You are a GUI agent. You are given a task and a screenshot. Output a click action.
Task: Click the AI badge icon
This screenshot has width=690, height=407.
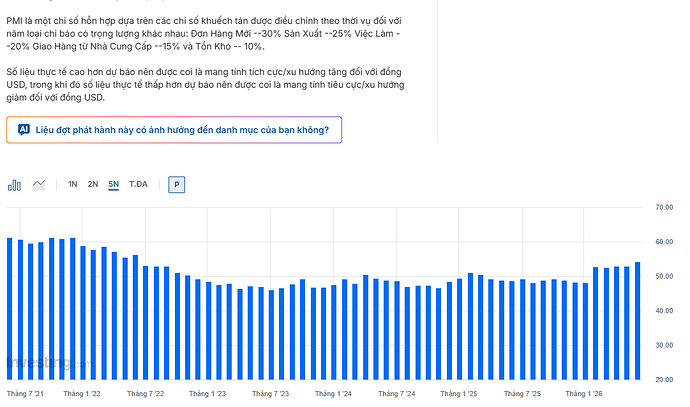click(x=24, y=129)
